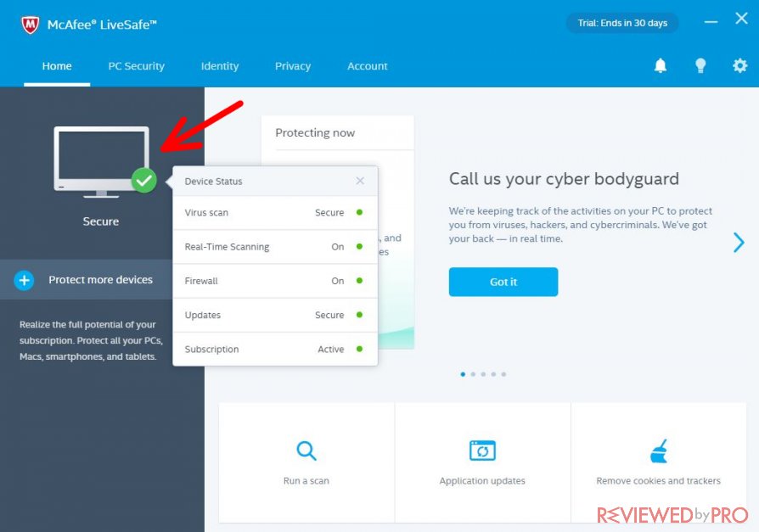This screenshot has height=532, width=759.
Task: Click the broom icon for cookie removal
Action: [659, 451]
